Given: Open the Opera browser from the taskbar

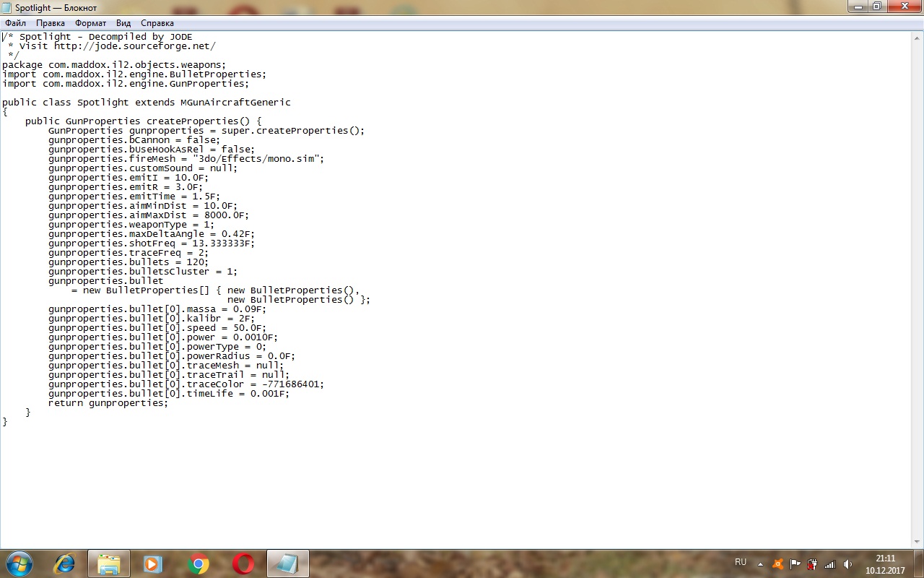Looking at the screenshot, I should [x=243, y=564].
